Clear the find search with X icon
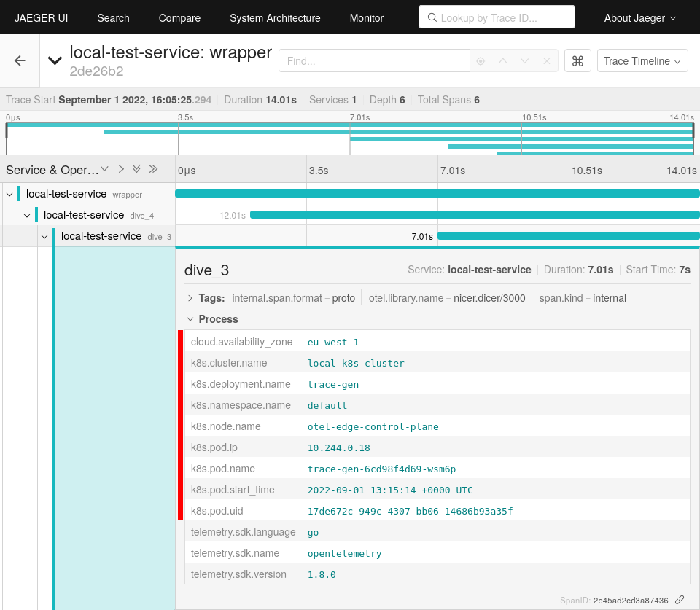This screenshot has width=700, height=610. [547, 61]
